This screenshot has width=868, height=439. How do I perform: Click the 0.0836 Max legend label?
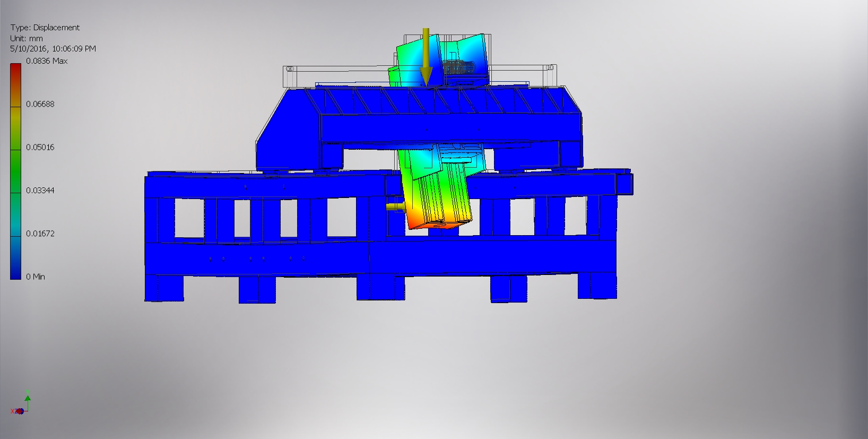tap(47, 61)
